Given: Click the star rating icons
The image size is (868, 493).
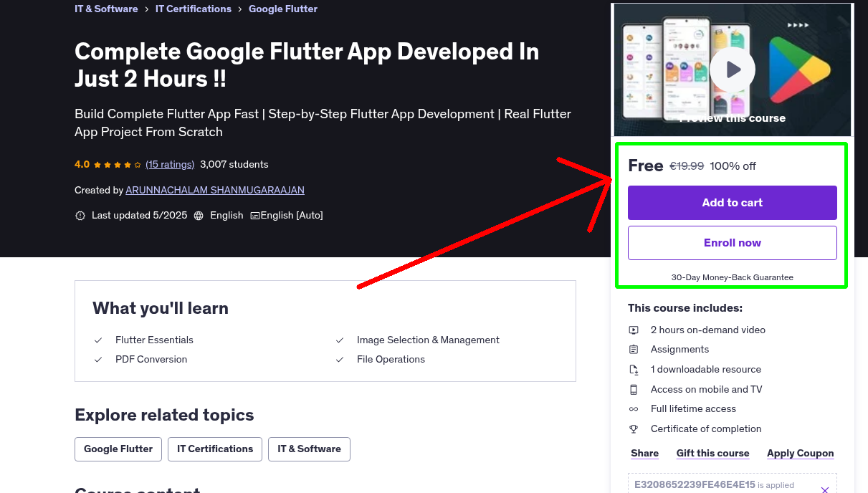Looking at the screenshot, I should (x=118, y=165).
